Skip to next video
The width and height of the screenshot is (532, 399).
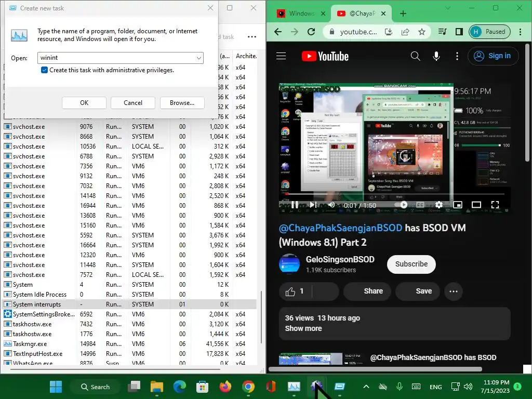(313, 205)
